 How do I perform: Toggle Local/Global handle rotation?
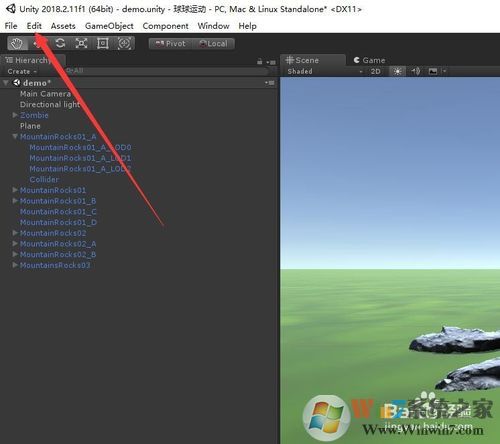[213, 44]
